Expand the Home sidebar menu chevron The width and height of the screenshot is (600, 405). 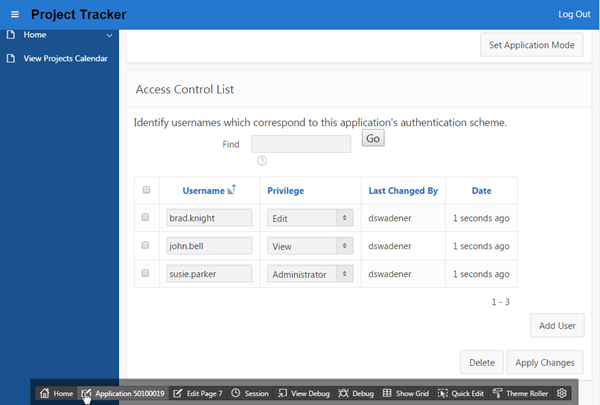tap(109, 35)
